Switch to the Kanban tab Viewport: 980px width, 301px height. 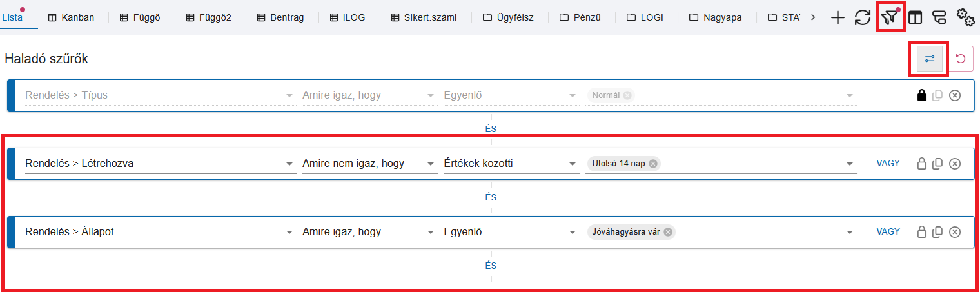coord(71,17)
